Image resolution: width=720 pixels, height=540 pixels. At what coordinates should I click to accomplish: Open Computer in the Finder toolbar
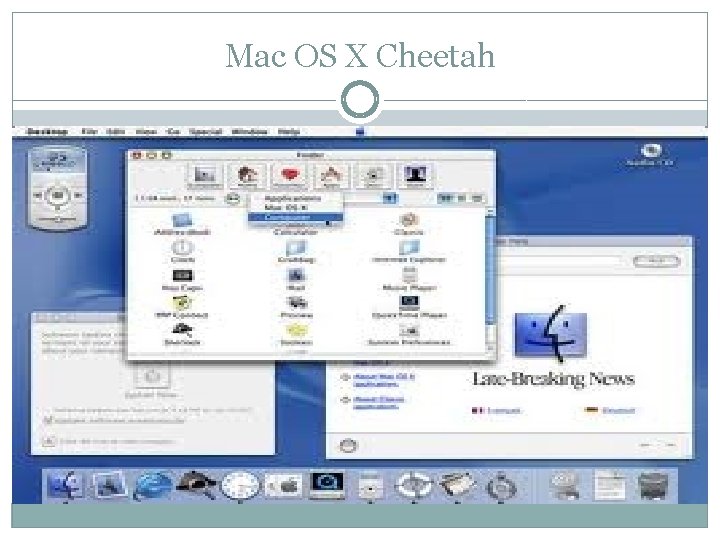click(205, 175)
